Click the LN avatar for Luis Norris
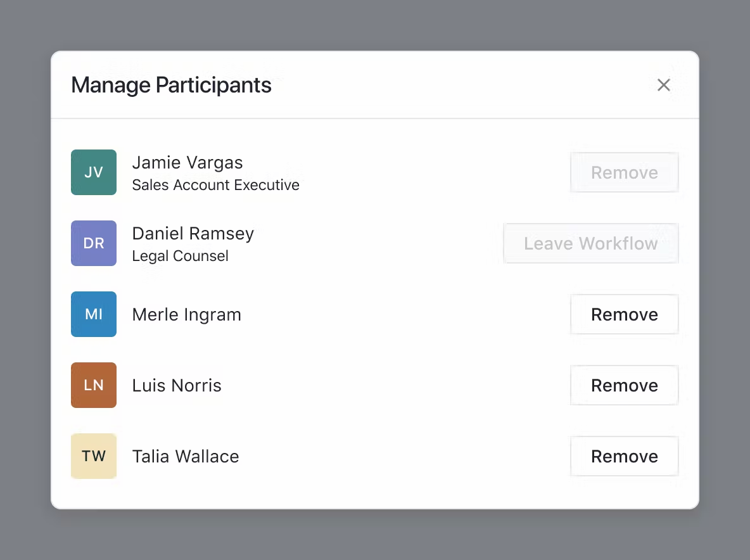Image resolution: width=750 pixels, height=560 pixels. (x=94, y=385)
